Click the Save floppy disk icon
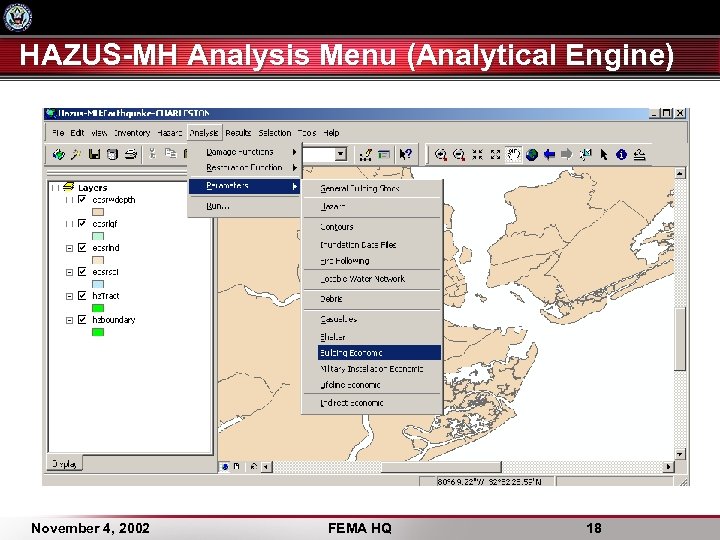The height and width of the screenshot is (540, 720). [94, 154]
